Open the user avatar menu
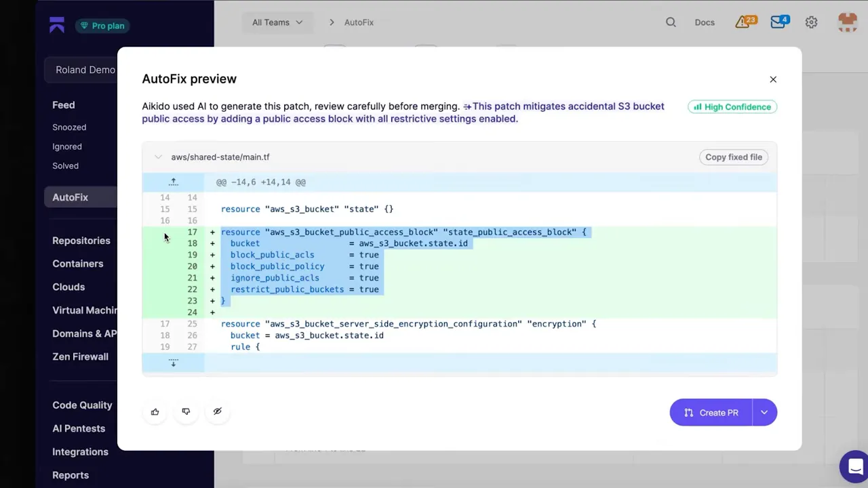Image resolution: width=868 pixels, height=488 pixels. click(x=848, y=22)
